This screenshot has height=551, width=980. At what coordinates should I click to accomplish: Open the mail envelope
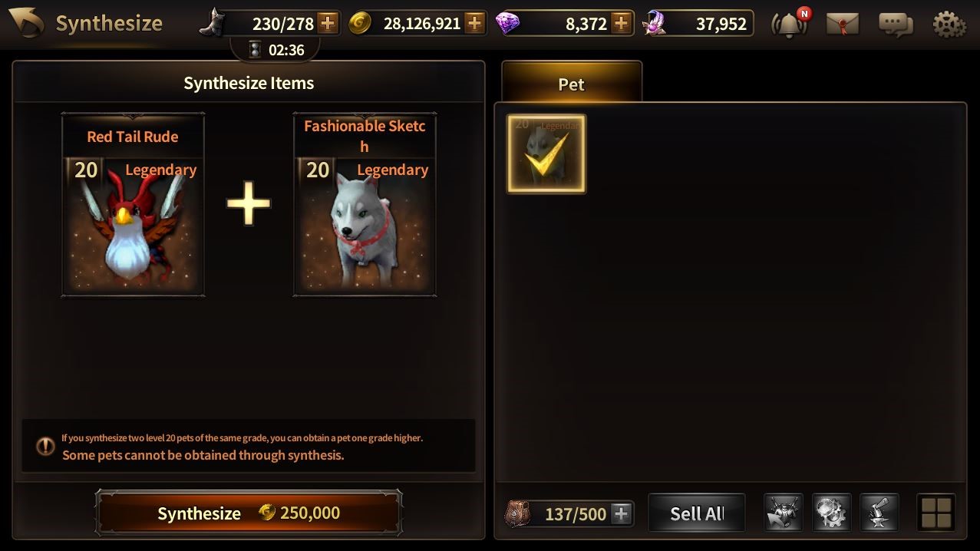point(843,24)
